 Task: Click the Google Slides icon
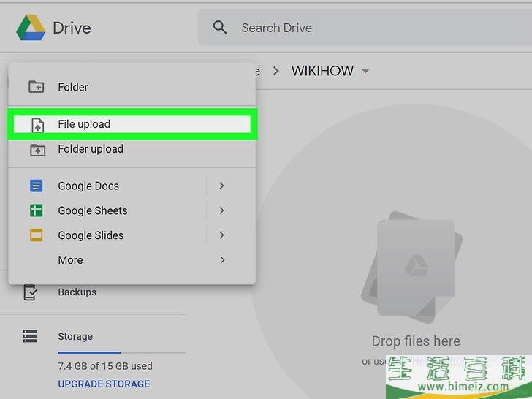[x=37, y=235]
